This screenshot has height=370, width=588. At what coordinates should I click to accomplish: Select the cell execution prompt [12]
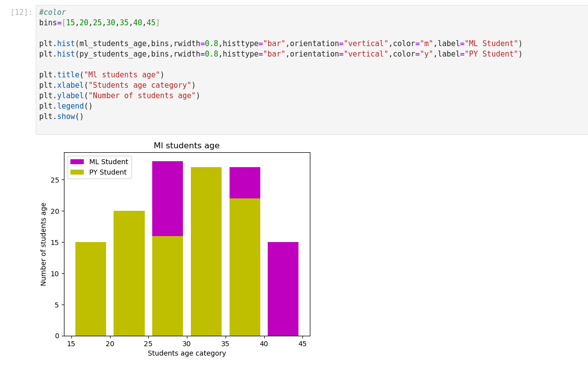(21, 12)
